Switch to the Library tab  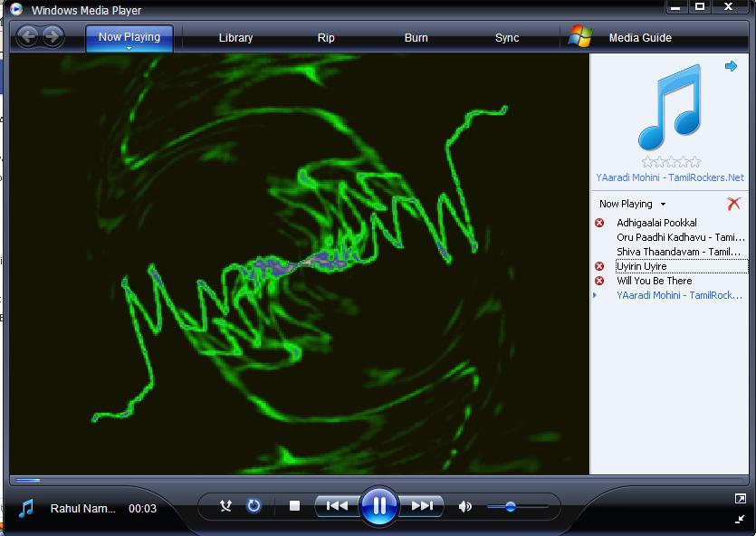(x=235, y=38)
